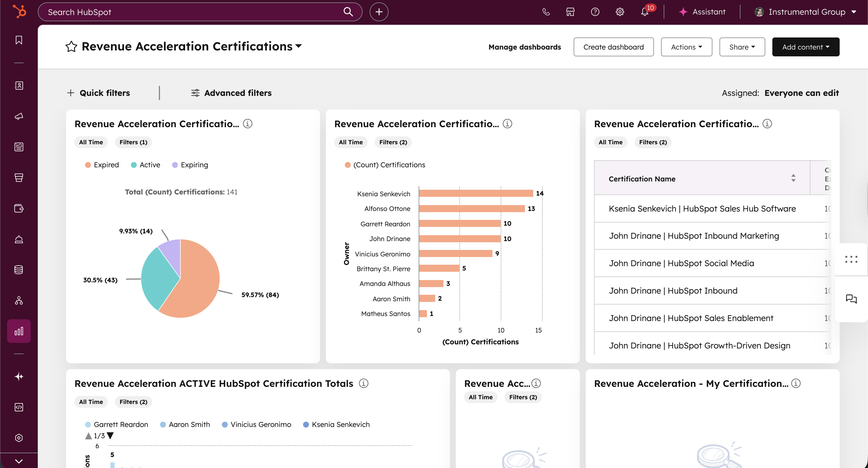Open the settings gear icon
868x468 pixels.
[x=620, y=12]
